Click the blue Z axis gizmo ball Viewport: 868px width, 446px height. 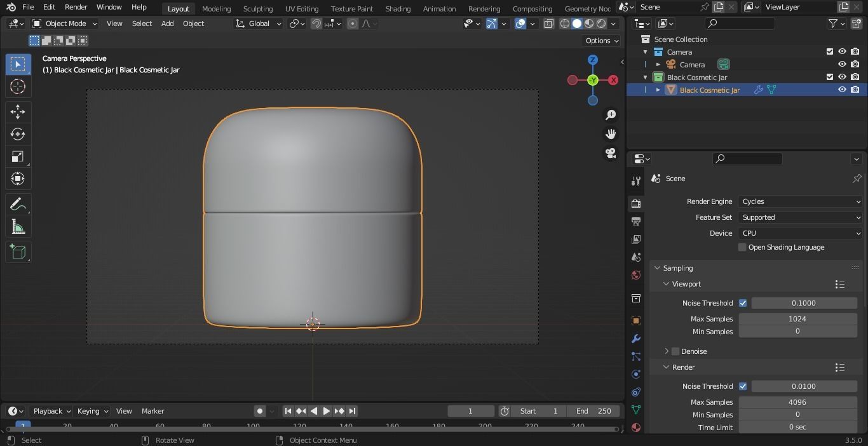pyautogui.click(x=593, y=60)
